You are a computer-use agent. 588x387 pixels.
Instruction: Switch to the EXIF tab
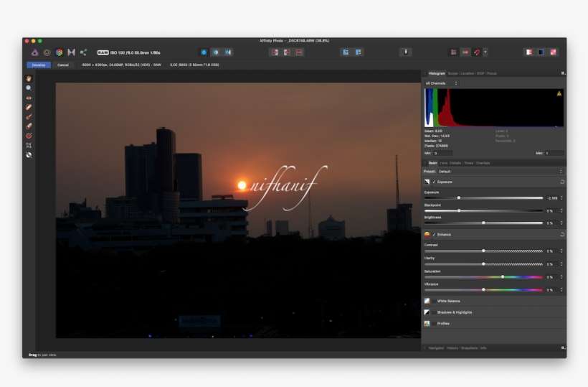pyautogui.click(x=480, y=73)
